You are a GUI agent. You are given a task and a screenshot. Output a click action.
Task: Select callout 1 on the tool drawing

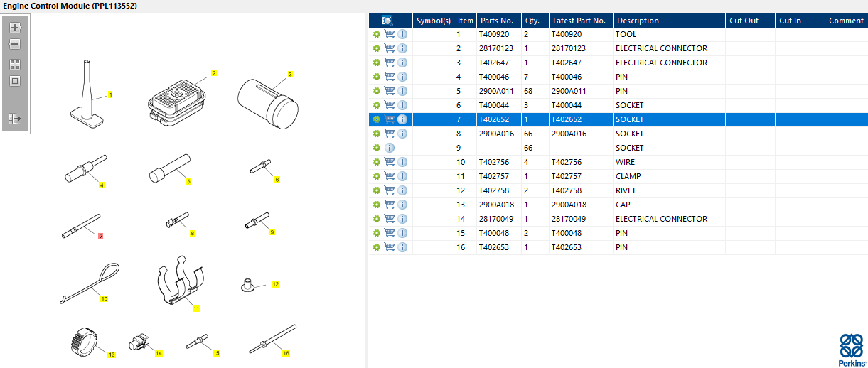click(110, 94)
